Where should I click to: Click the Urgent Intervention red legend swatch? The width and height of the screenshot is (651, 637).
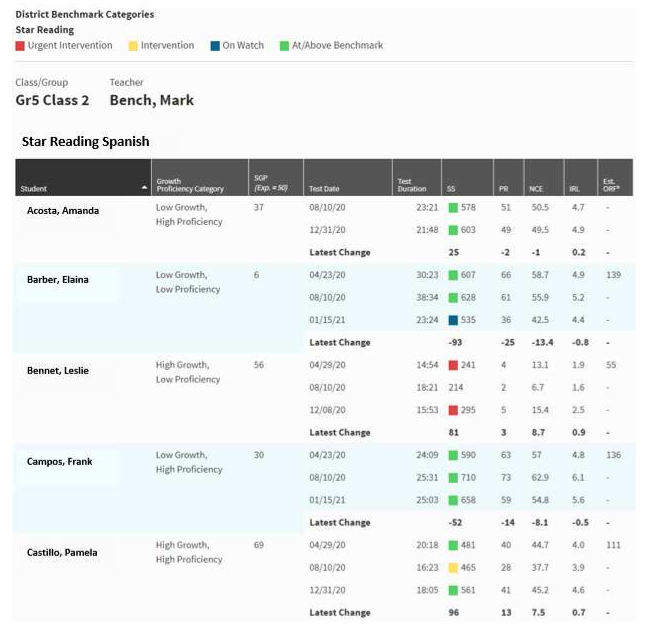coord(20,46)
